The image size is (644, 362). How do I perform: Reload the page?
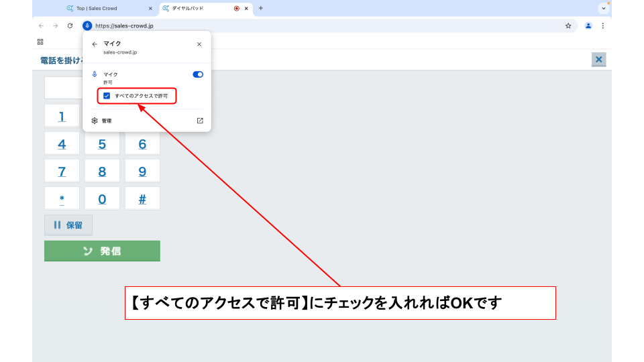coord(70,25)
